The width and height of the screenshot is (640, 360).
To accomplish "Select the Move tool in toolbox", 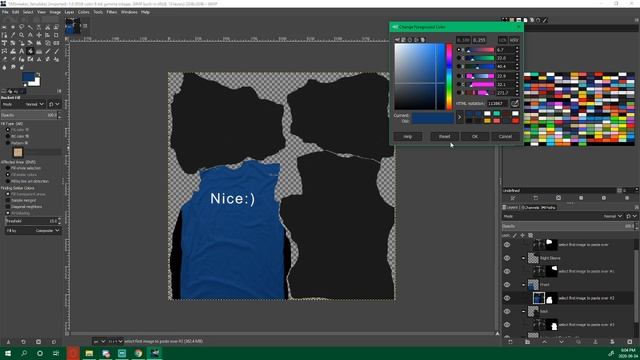I will click(x=39, y=35).
